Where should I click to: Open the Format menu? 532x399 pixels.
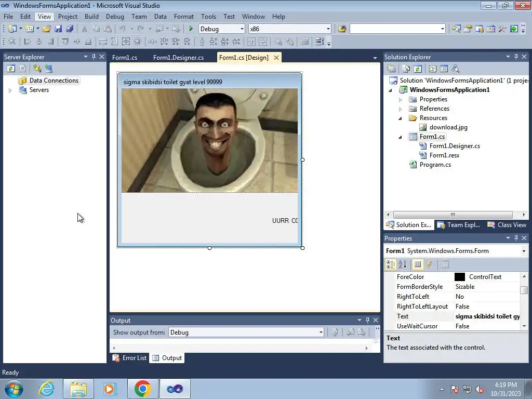pyautogui.click(x=183, y=16)
